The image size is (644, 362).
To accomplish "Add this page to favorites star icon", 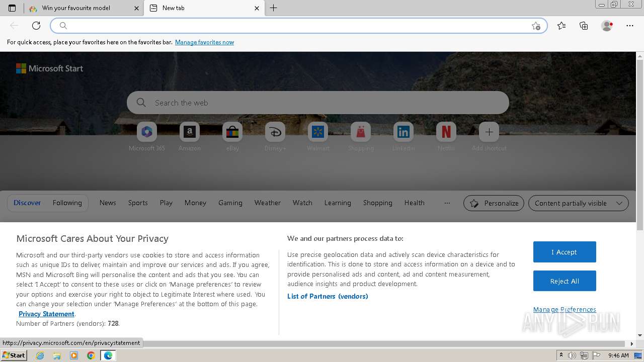I will point(536,26).
